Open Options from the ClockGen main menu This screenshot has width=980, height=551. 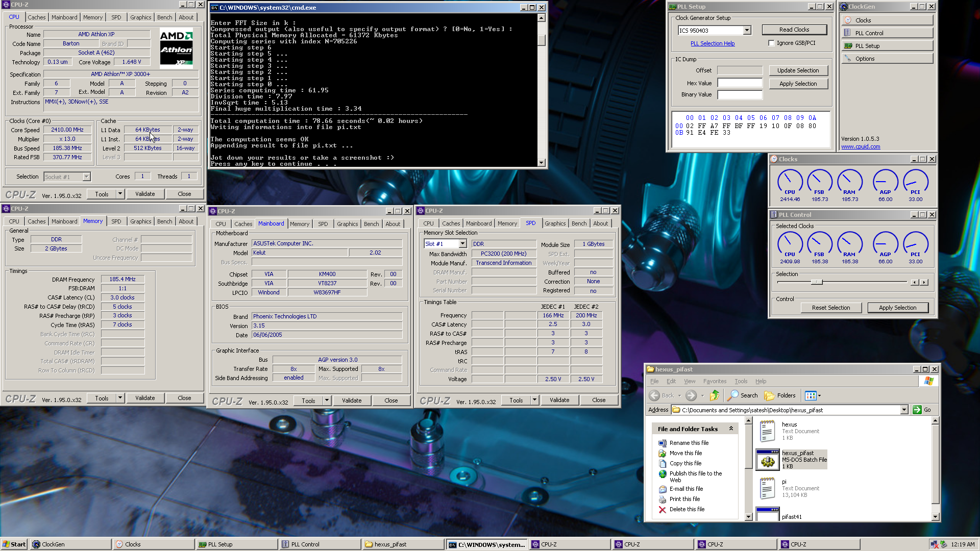[x=887, y=59]
